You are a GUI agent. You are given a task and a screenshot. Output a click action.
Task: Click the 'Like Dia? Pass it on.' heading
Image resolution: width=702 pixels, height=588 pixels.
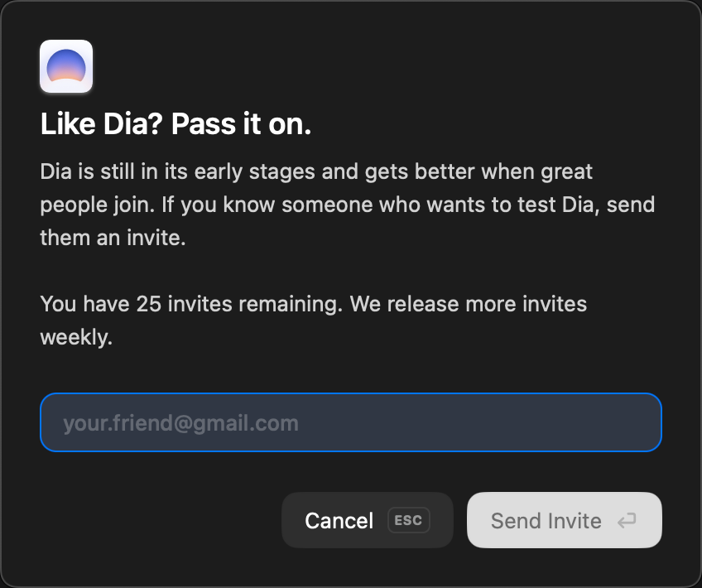(175, 123)
